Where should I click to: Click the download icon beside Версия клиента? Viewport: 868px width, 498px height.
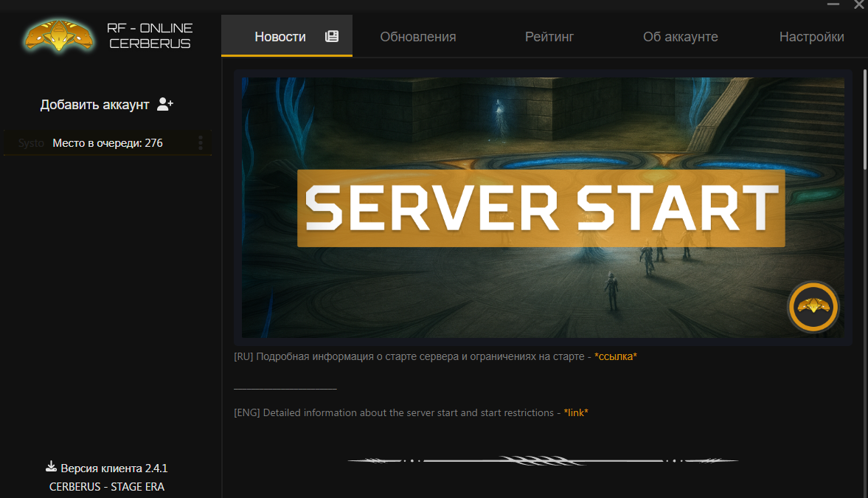pyautogui.click(x=51, y=467)
